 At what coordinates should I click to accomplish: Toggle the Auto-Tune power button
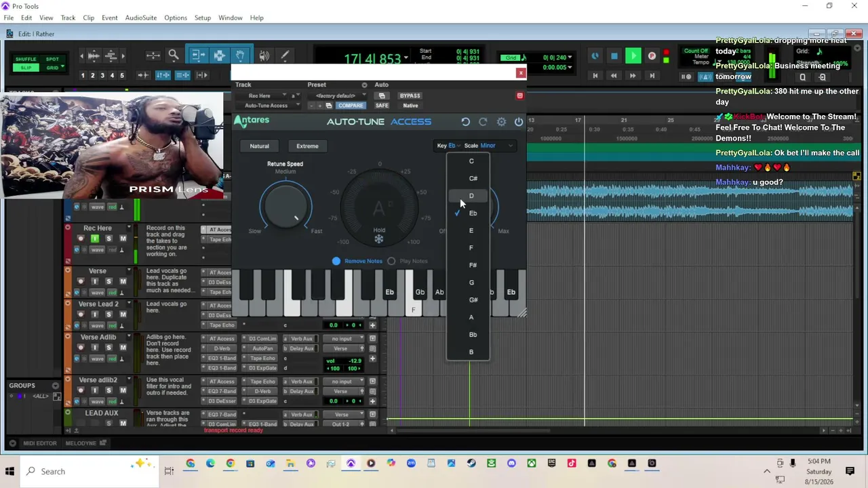pos(519,122)
